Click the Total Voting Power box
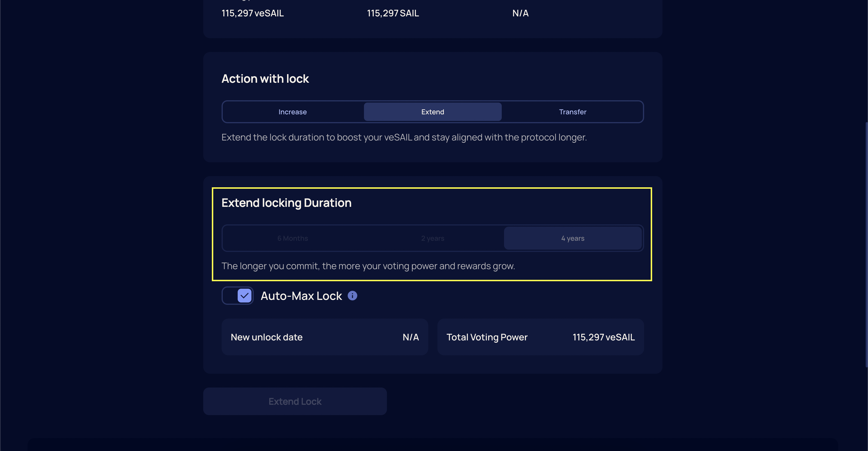Screen dimensions: 868x451 540,337
